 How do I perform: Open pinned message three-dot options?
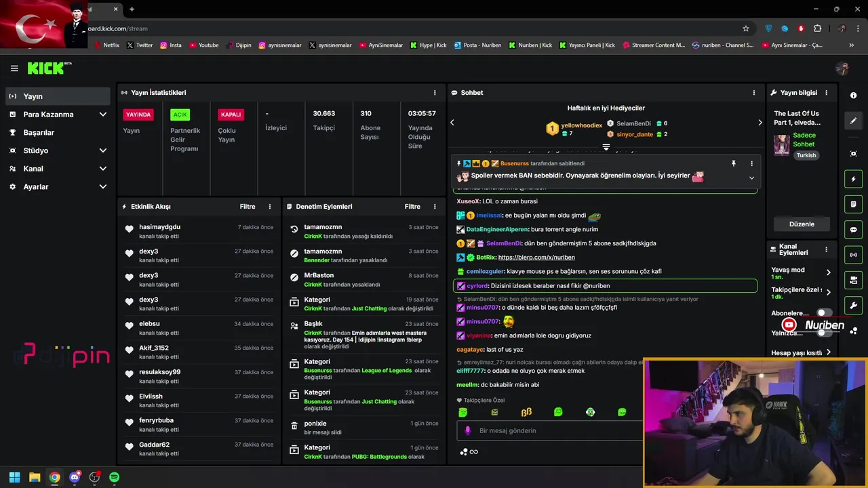(751, 163)
